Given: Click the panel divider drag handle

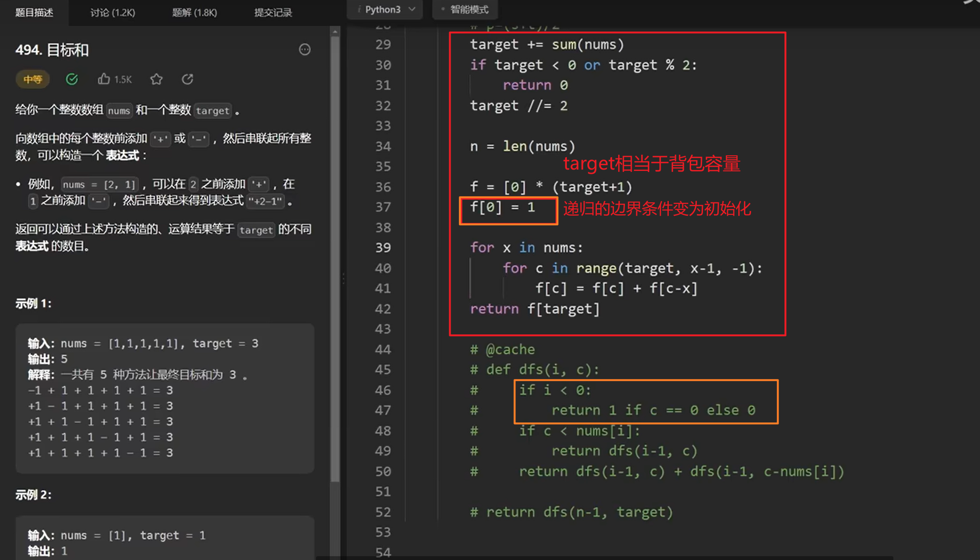Looking at the screenshot, I should (343, 279).
